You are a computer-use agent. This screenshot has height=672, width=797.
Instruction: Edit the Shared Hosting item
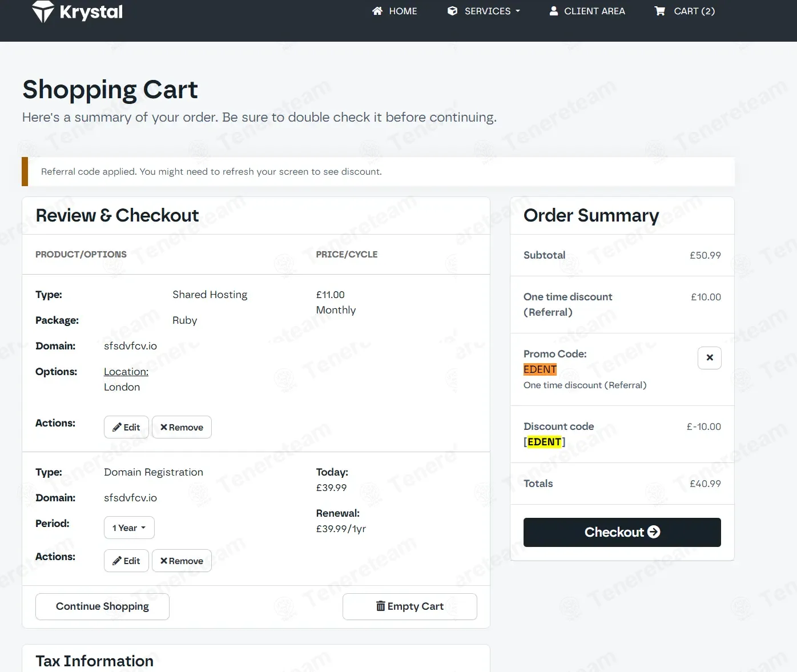point(126,427)
